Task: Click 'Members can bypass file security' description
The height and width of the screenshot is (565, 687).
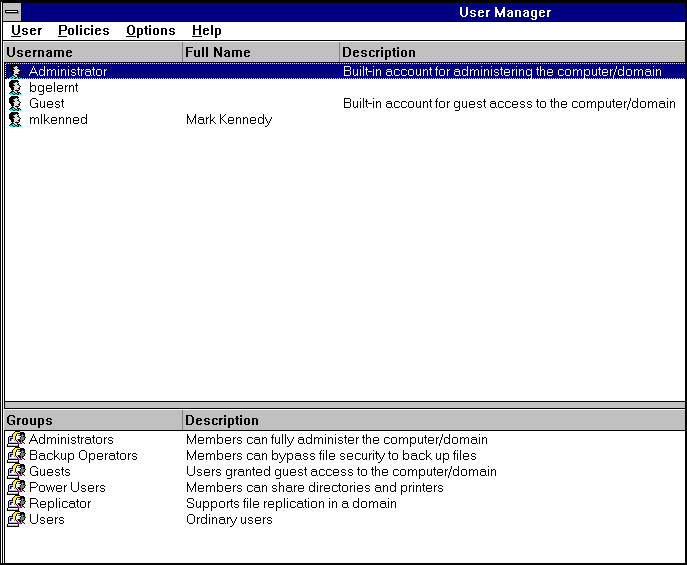Action: pos(331,455)
